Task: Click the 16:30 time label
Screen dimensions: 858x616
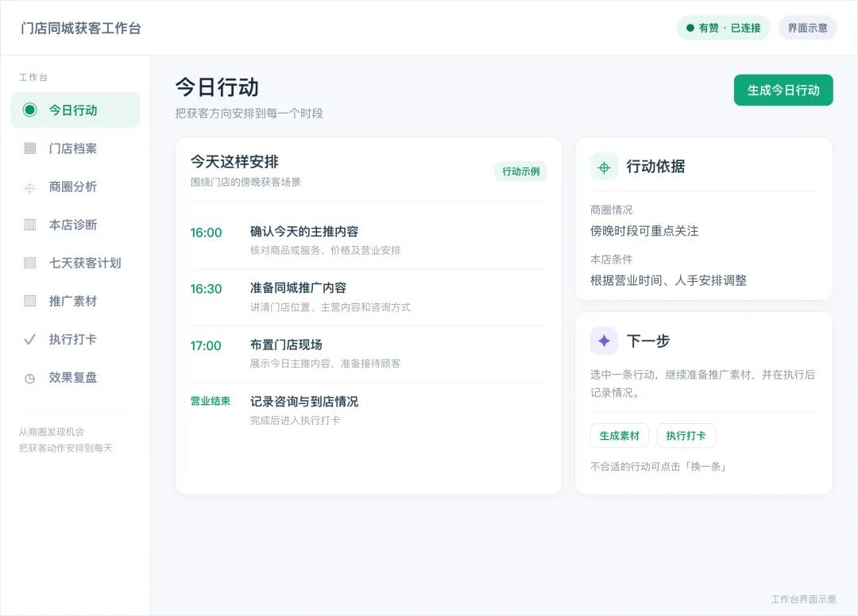Action: (x=207, y=289)
